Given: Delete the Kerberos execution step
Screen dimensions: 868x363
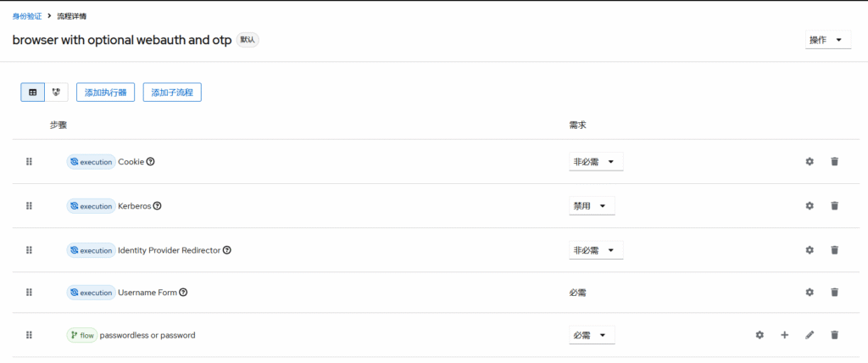Looking at the screenshot, I should click(x=834, y=205).
